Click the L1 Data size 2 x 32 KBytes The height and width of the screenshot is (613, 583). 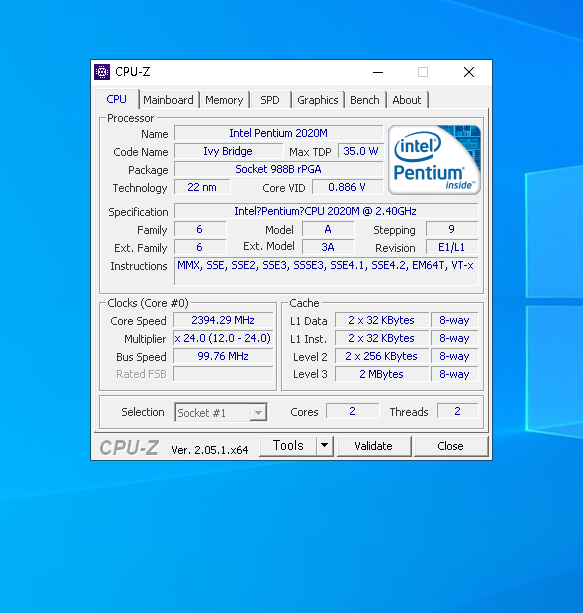pos(382,320)
